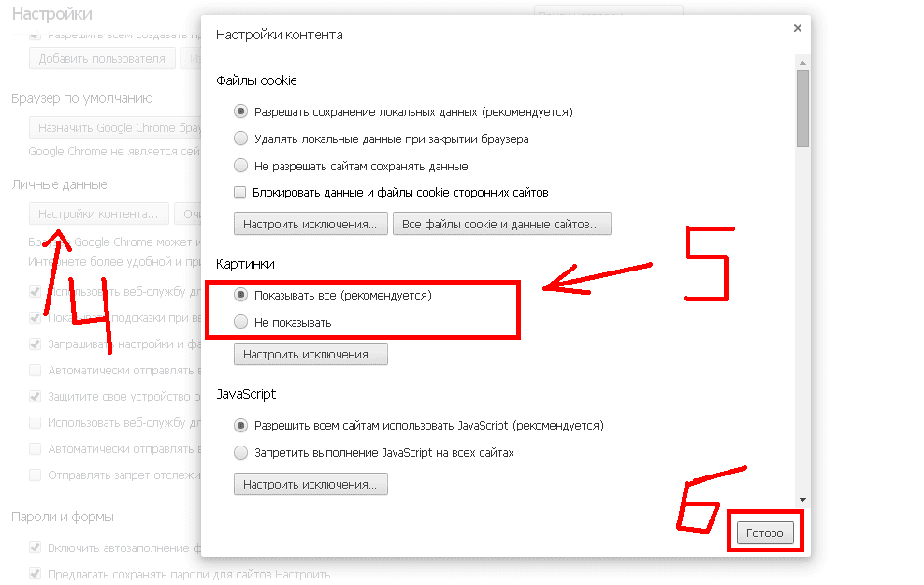Click 'Настройки контента...' button in background
This screenshot has width=924, height=585.
(98, 213)
